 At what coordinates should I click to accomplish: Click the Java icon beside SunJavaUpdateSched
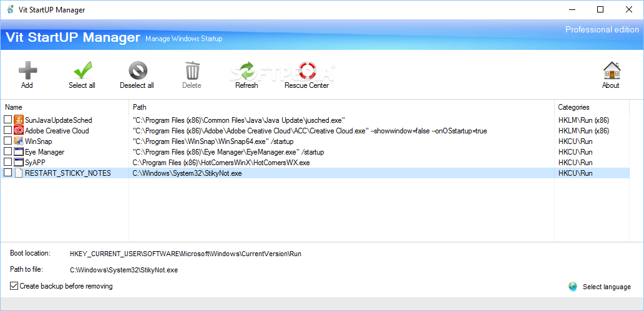click(x=19, y=120)
